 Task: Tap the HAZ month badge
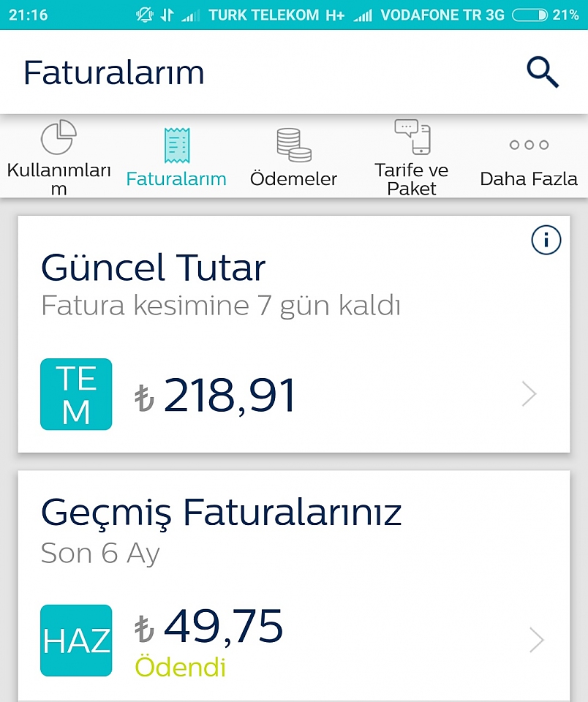pos(76,641)
